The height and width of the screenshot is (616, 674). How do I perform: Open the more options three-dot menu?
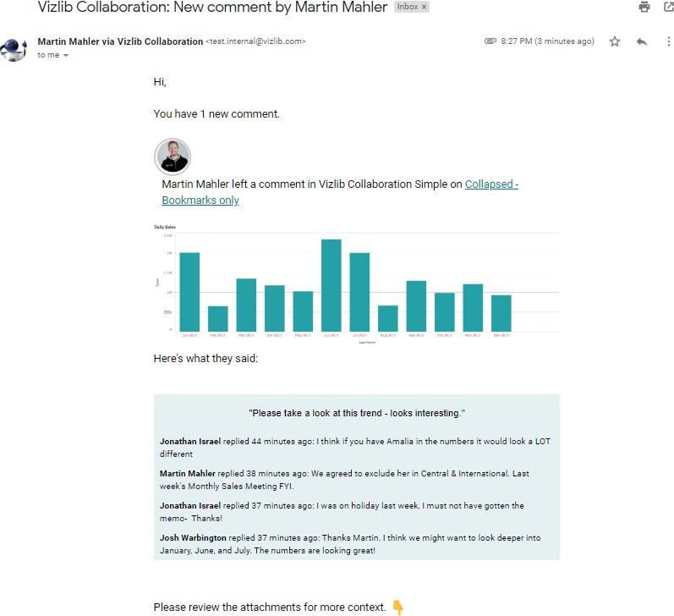(668, 41)
